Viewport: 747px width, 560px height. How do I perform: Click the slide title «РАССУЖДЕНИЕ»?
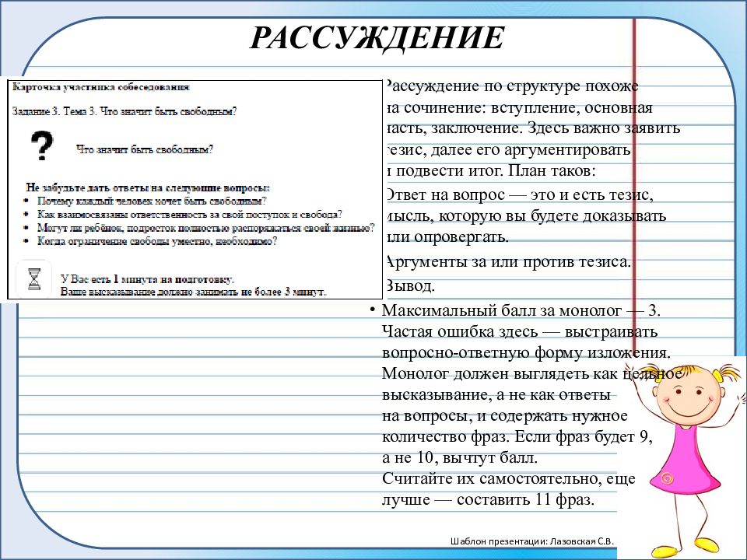[377, 37]
